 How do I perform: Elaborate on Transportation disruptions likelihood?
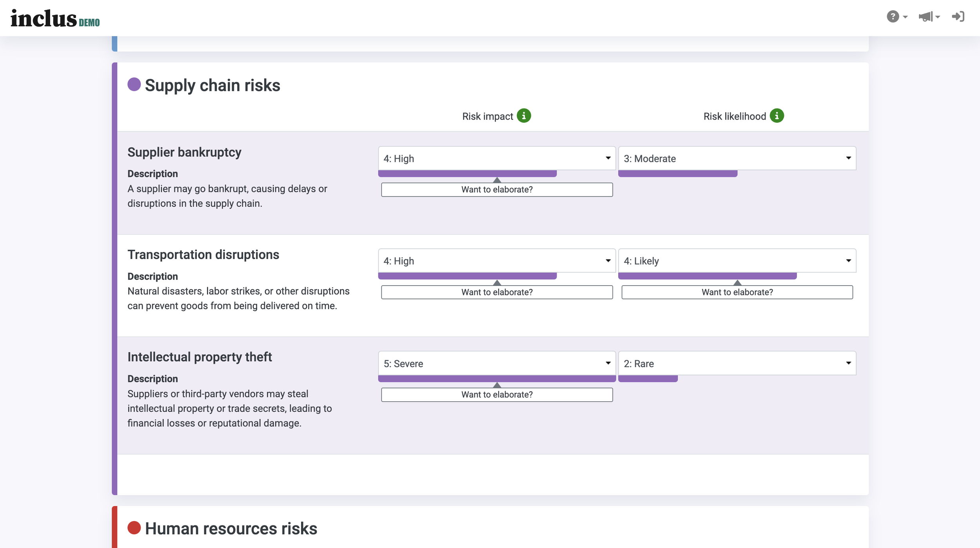tap(737, 292)
